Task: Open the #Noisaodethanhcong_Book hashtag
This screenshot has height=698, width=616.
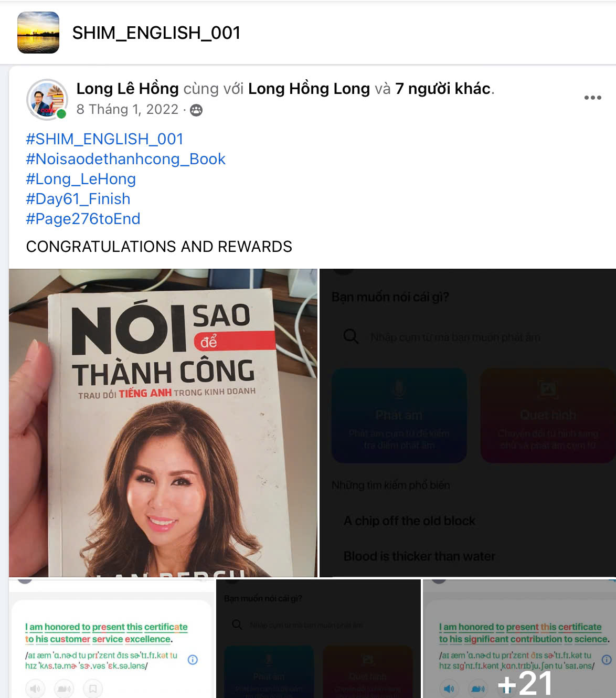Action: tap(125, 159)
